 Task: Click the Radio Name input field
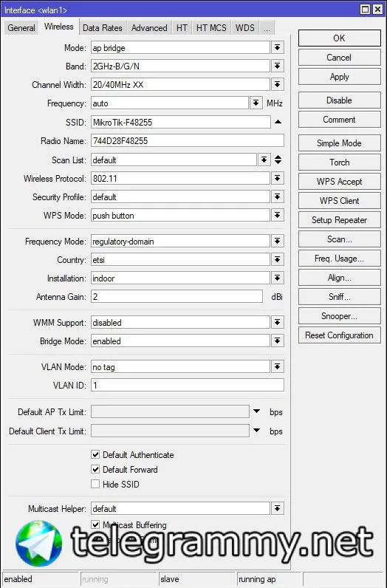click(187, 140)
